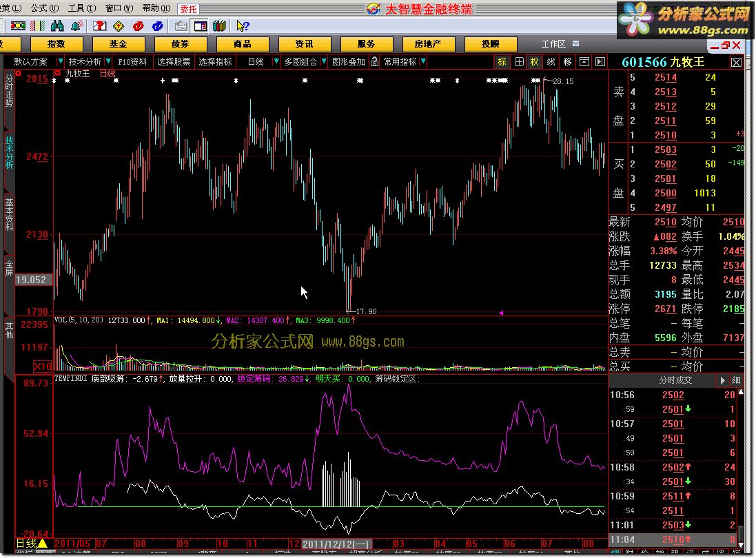This screenshot has height=558, width=756.
Task: Click the window panel icon in chart toolbar
Action: pos(584,62)
